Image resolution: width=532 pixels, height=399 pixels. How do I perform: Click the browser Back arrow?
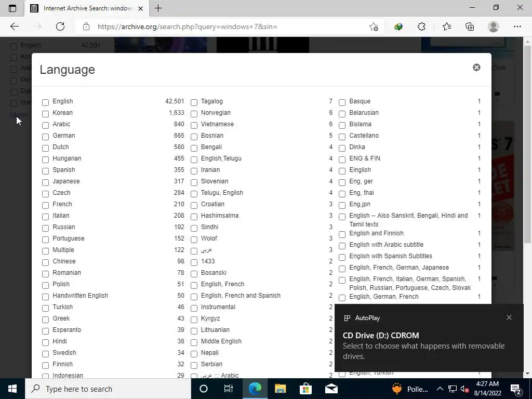pyautogui.click(x=14, y=26)
